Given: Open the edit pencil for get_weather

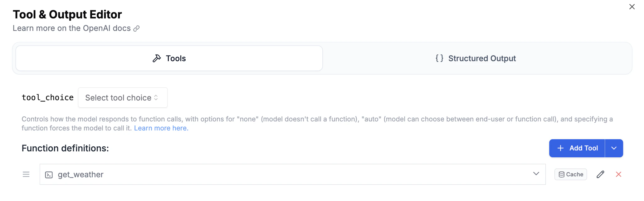Looking at the screenshot, I should [600, 174].
